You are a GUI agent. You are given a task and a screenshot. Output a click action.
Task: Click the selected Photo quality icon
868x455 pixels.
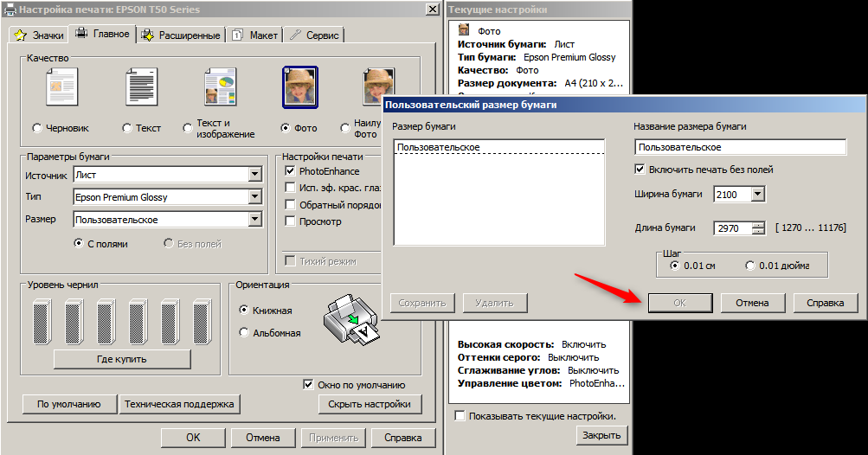pyautogui.click(x=300, y=87)
